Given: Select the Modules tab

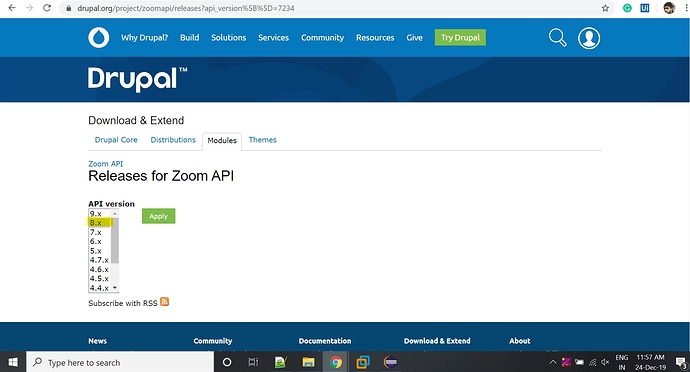Looking at the screenshot, I should [222, 141].
